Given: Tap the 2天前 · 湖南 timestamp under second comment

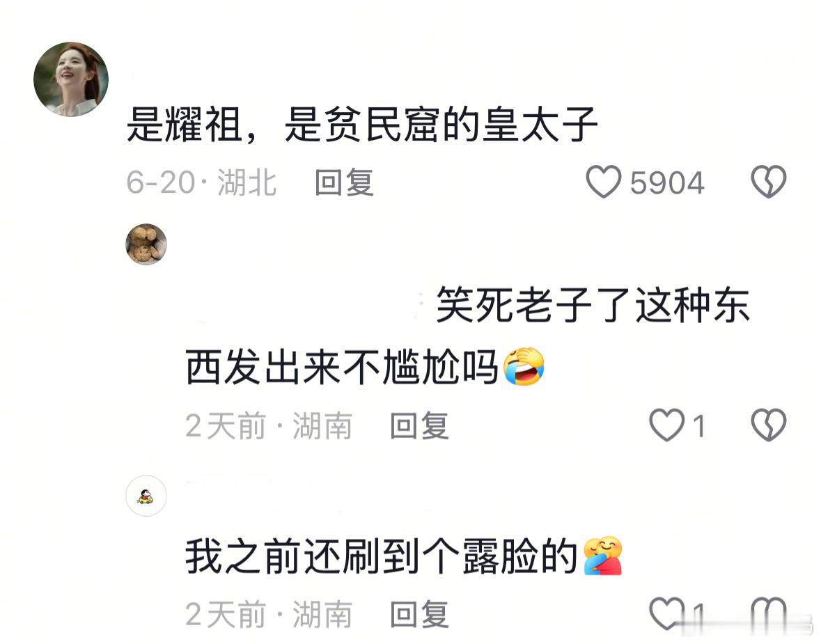Looking at the screenshot, I should [x=269, y=425].
